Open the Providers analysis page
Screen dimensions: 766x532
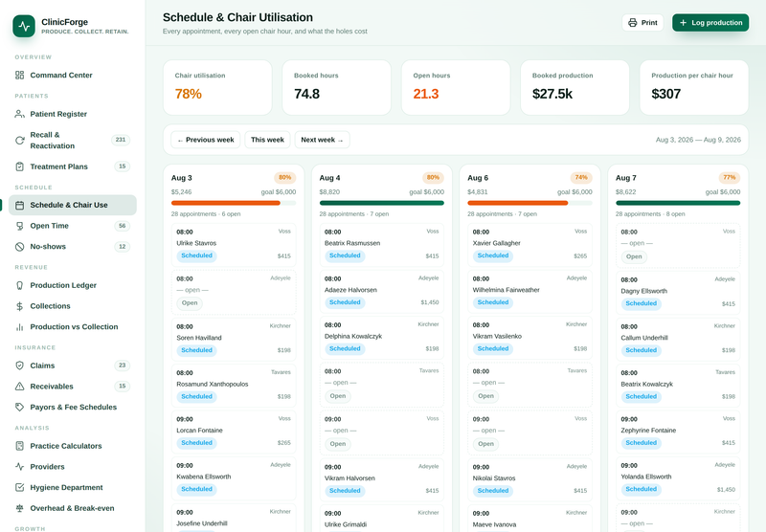(x=73, y=467)
